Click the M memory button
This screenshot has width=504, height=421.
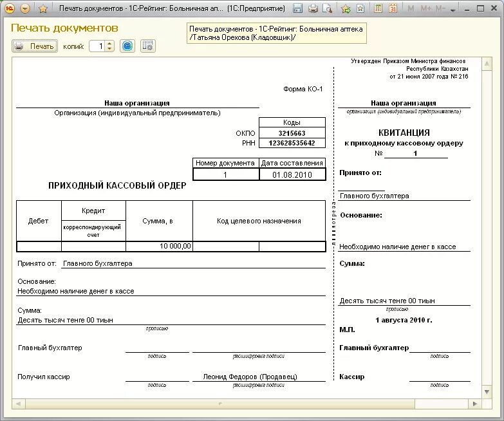coord(411,8)
